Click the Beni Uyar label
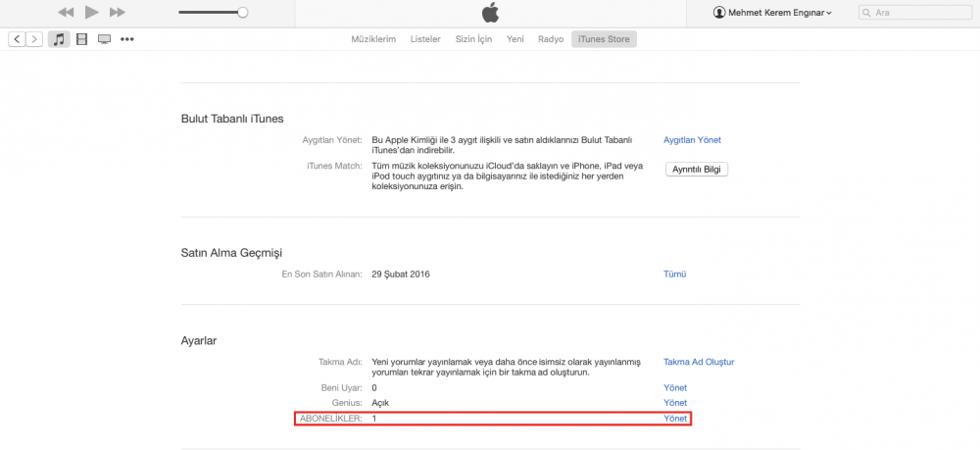The height and width of the screenshot is (450, 980). (343, 387)
